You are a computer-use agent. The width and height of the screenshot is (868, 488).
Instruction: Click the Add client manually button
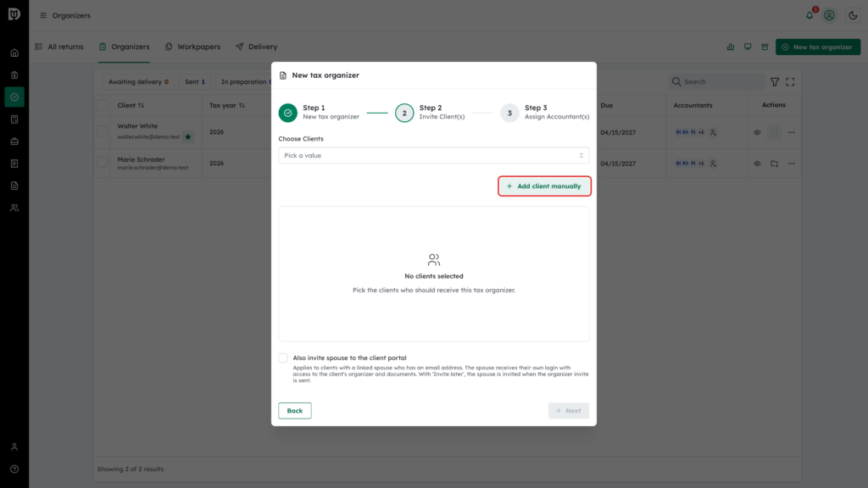tap(544, 186)
